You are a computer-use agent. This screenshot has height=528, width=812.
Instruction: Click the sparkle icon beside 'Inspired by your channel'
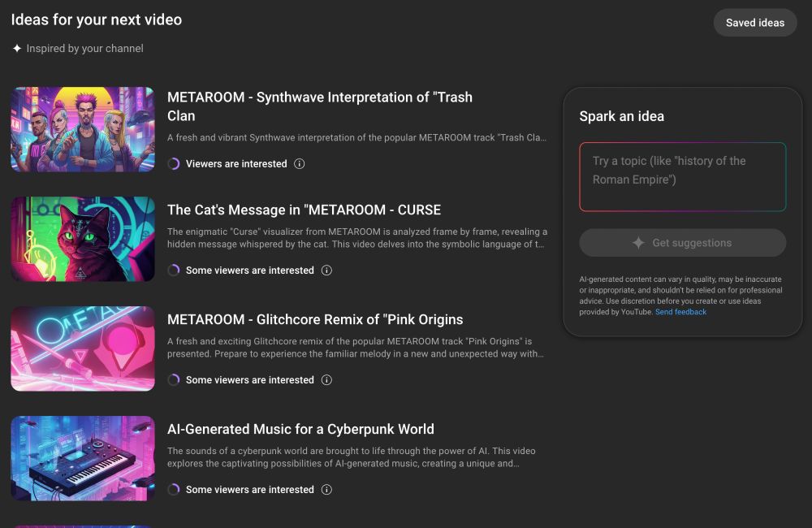(17, 48)
